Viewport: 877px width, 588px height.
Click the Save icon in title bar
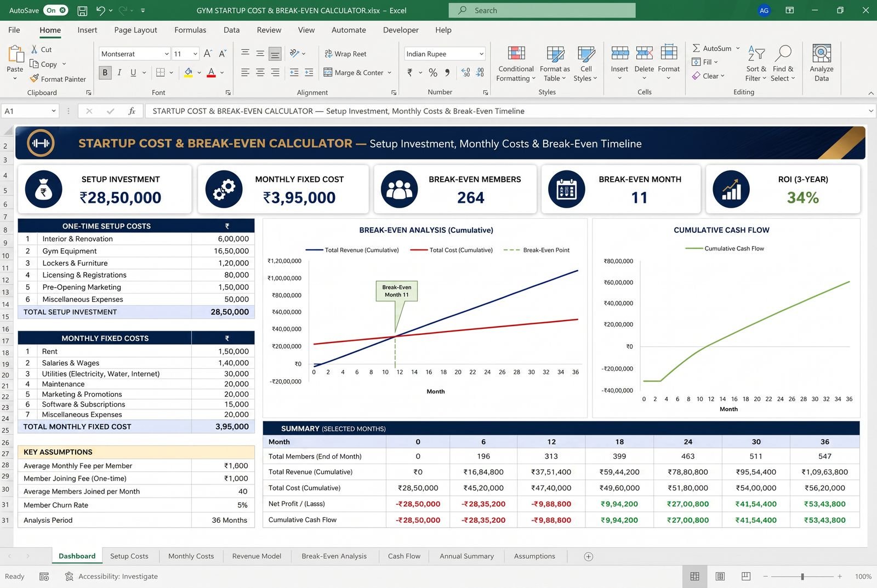click(82, 10)
